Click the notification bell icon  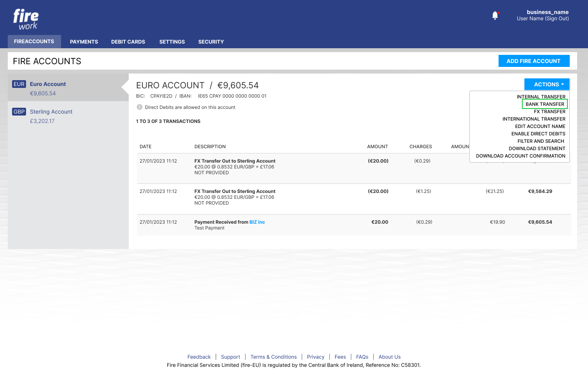(x=495, y=16)
